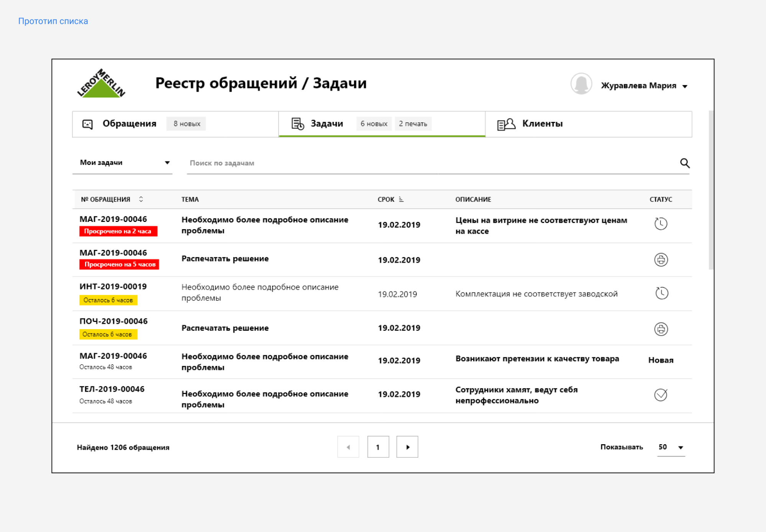Open the Прототип списка link
This screenshot has height=532, width=766.
[53, 21]
